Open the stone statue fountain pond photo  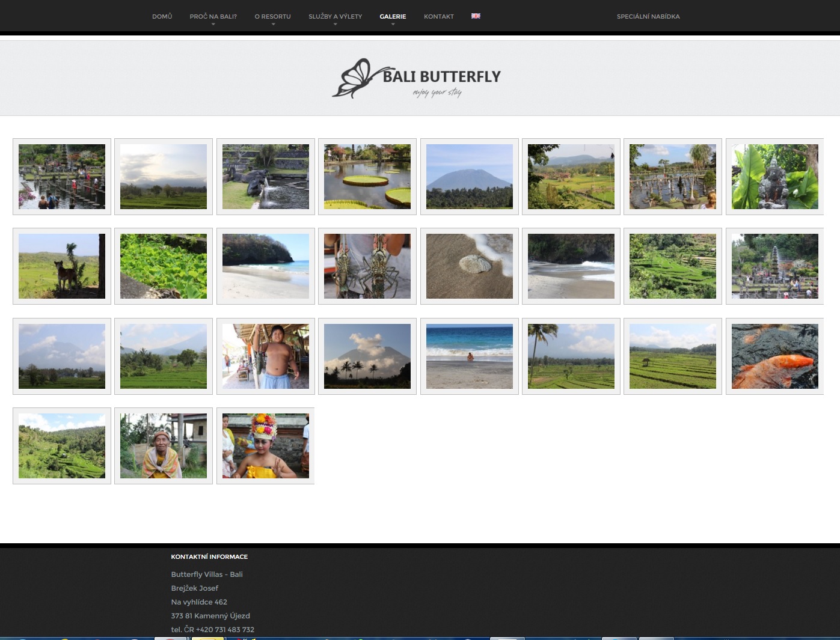(266, 177)
